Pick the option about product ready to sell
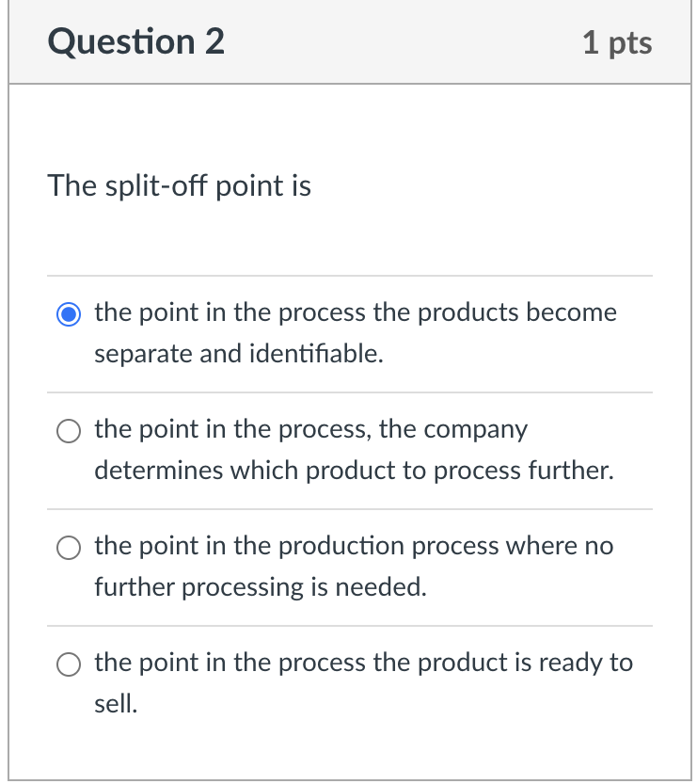Viewport: 697px width, 784px height. (x=69, y=664)
